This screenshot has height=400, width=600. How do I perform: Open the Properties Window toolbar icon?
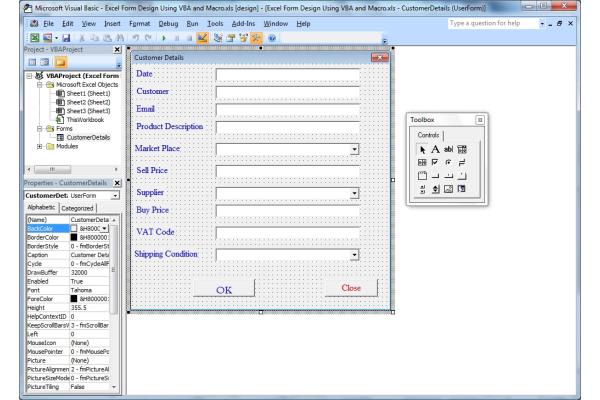(x=231, y=38)
